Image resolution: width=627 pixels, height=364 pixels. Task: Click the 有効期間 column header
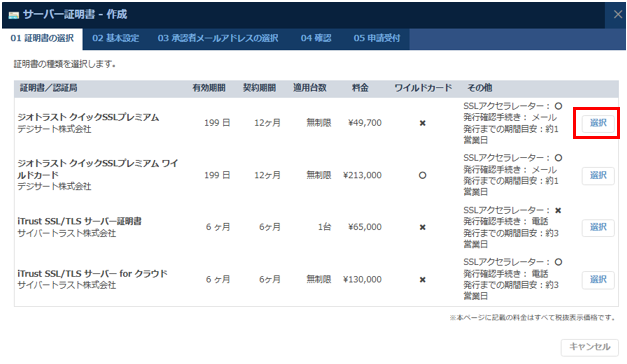click(209, 88)
